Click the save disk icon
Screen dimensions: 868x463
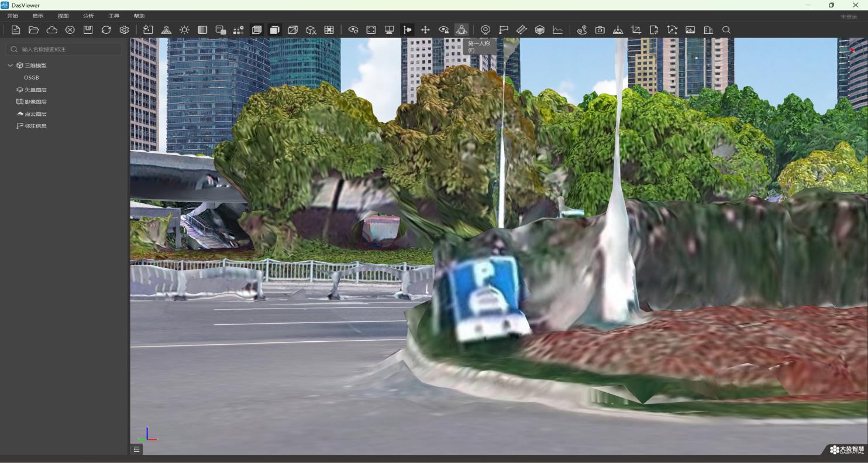click(88, 30)
